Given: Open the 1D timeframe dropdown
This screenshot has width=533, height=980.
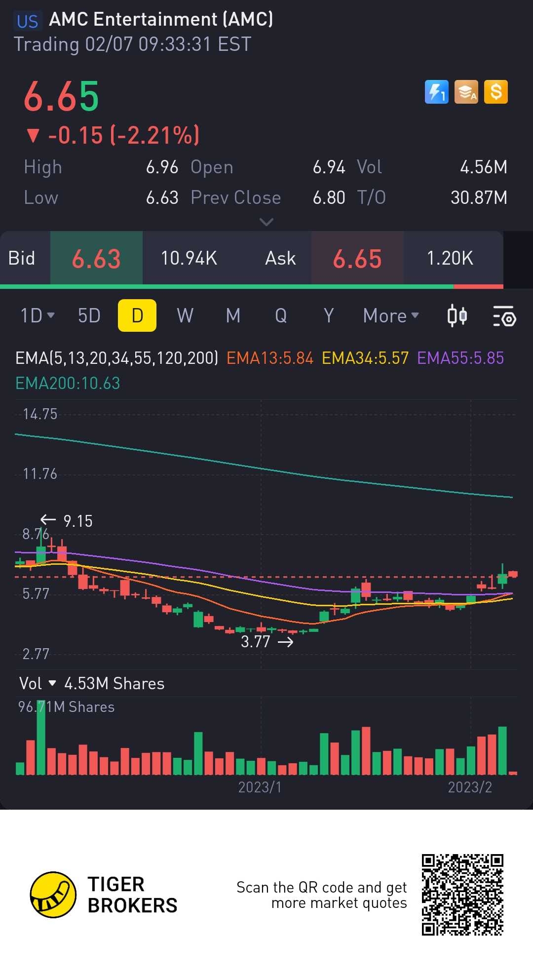Looking at the screenshot, I should (x=38, y=315).
